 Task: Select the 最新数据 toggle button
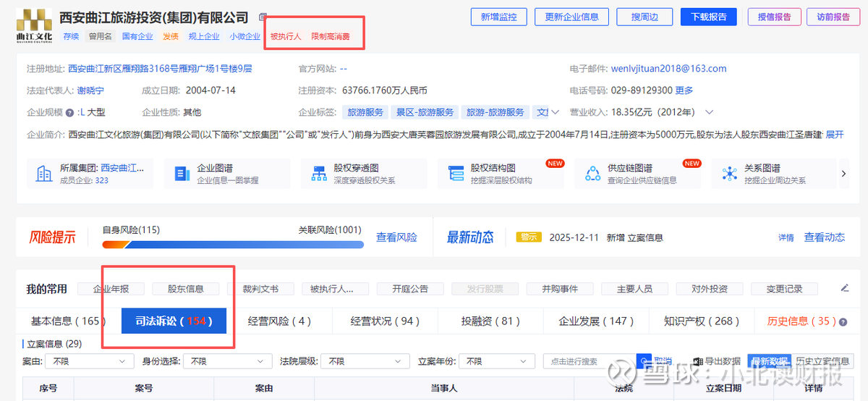click(x=769, y=361)
